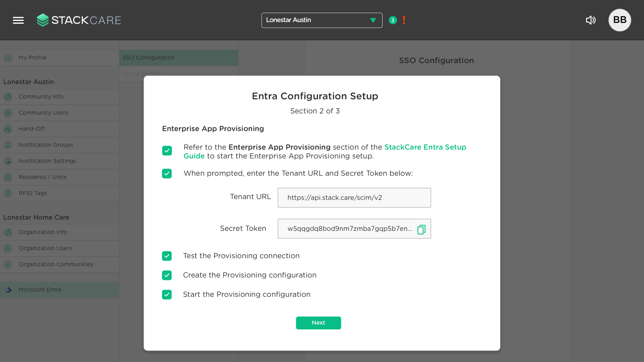Click the Organization Communities icon
This screenshot has height=362, width=644.
point(8,265)
